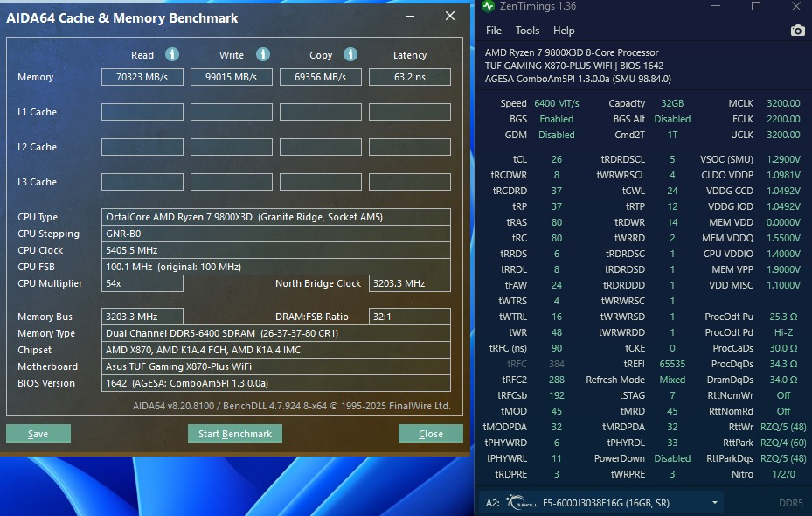
Task: Click the Memory Write value 99015 MB/s
Action: pyautogui.click(x=231, y=77)
